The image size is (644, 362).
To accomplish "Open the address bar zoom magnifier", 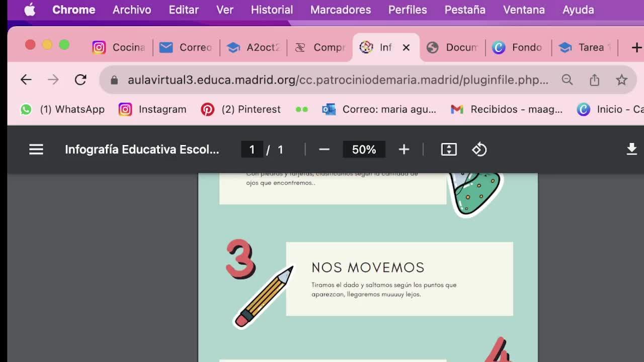I will tap(567, 80).
